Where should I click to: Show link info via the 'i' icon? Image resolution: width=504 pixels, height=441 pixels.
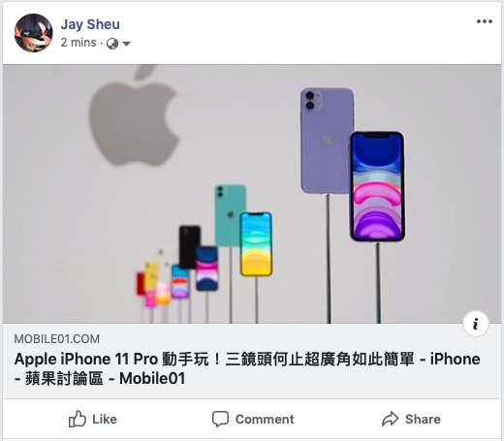tap(475, 324)
